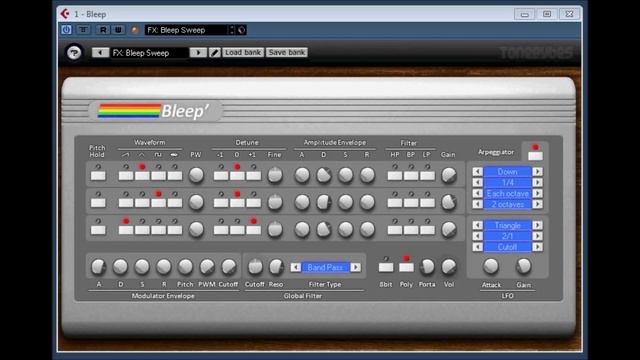This screenshot has height=360, width=640.
Task: Click the PW knob of first oscillator row
Action: (196, 175)
